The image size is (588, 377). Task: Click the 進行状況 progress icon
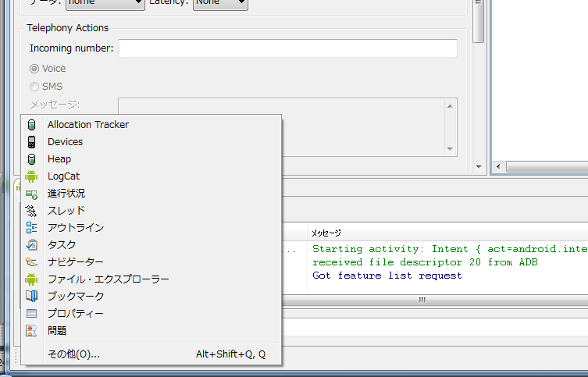point(31,194)
